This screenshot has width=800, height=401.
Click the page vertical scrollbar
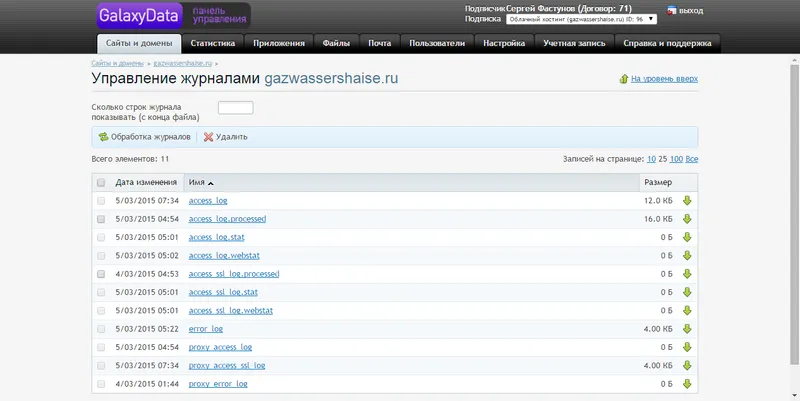click(x=794, y=214)
